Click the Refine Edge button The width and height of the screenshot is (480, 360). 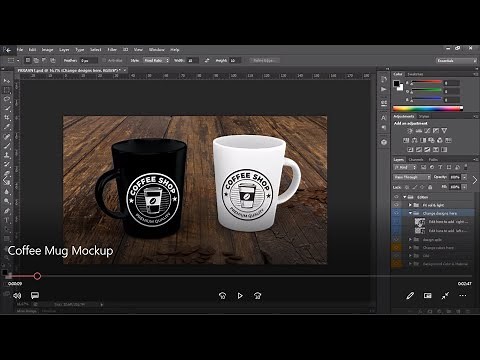coord(264,60)
